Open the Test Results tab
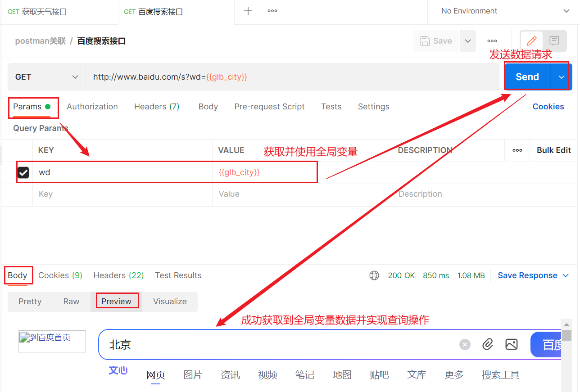580x392 pixels. click(178, 275)
